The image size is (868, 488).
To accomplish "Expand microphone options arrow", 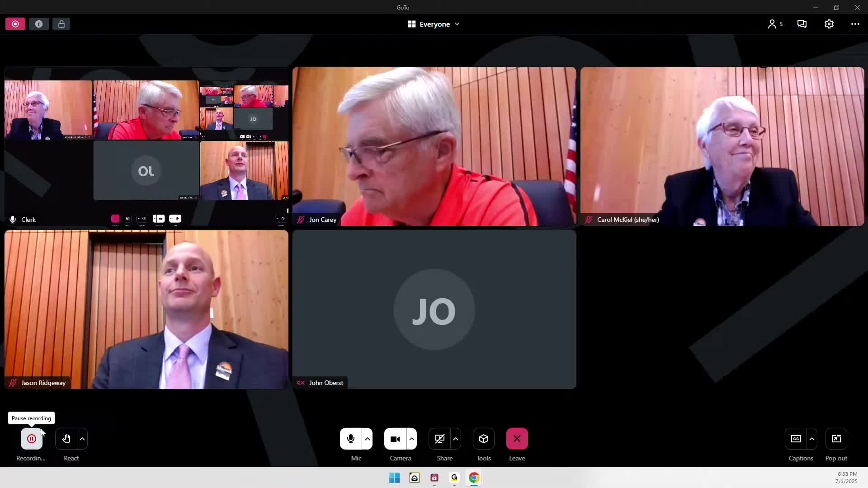I will 367,439.
